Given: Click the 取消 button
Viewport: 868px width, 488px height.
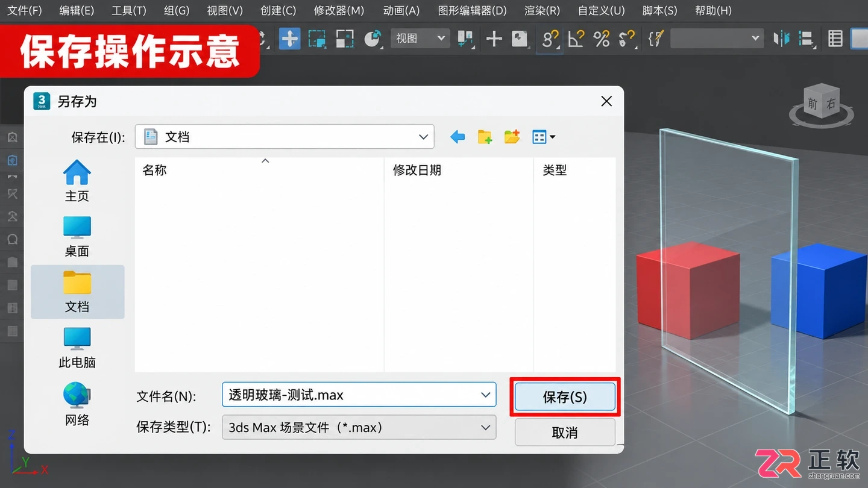Looking at the screenshot, I should [x=565, y=433].
